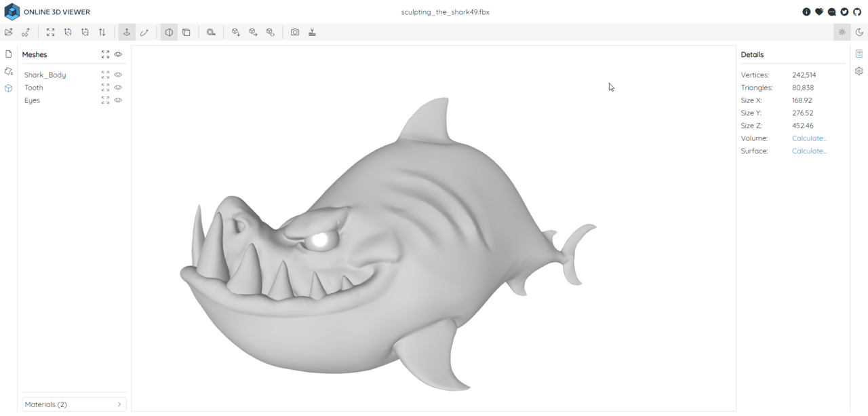Enable dark mode with the moon icon
Viewport: 868px width, 416px height.
(859, 32)
